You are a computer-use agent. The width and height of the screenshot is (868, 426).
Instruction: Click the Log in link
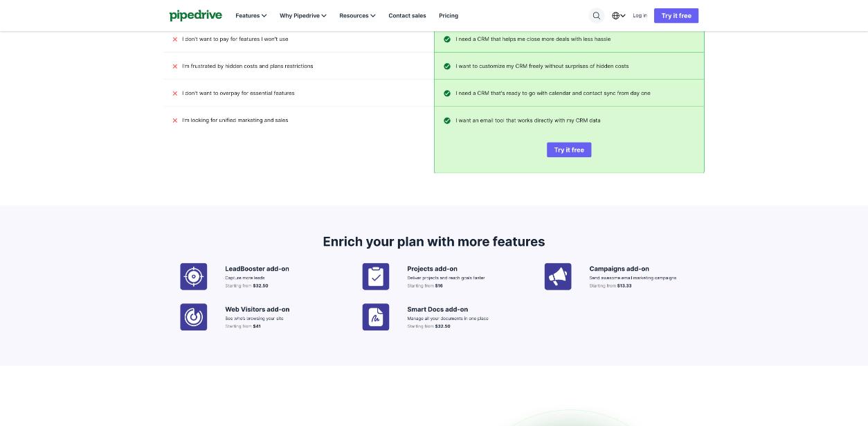coord(640,15)
